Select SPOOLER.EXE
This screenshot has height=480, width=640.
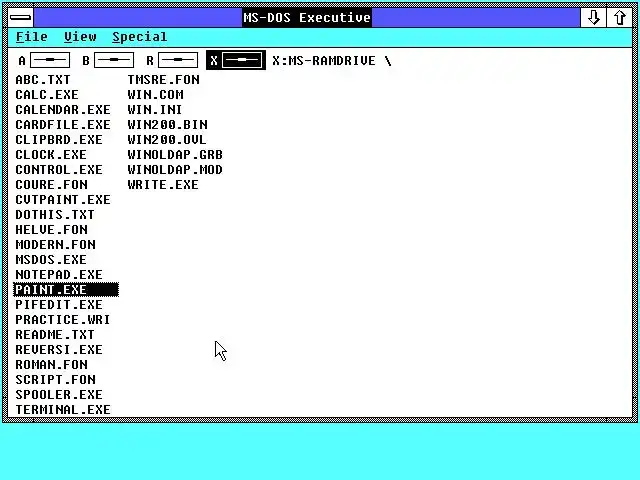pyautogui.click(x=59, y=395)
